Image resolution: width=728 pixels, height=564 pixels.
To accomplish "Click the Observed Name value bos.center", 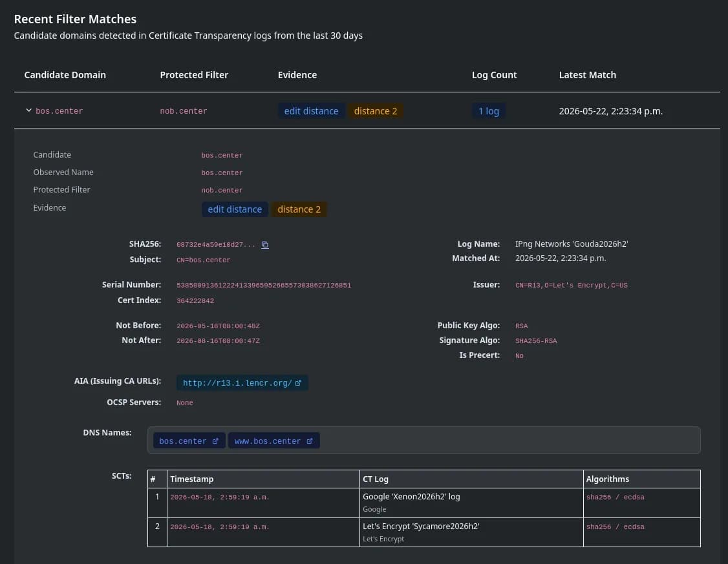I will (222, 173).
